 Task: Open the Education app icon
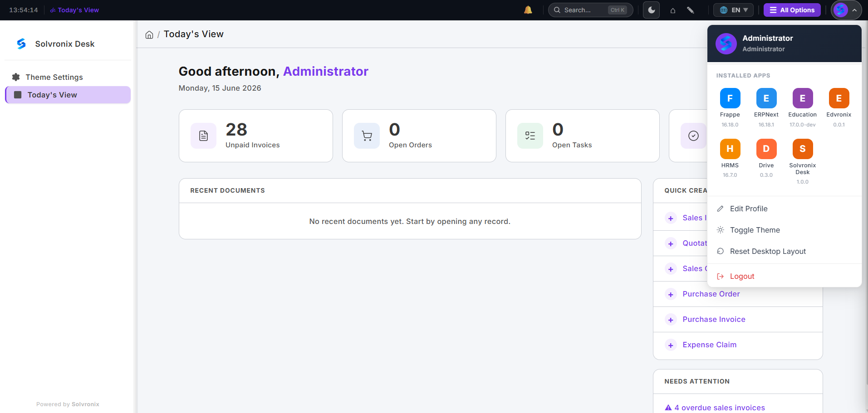803,98
